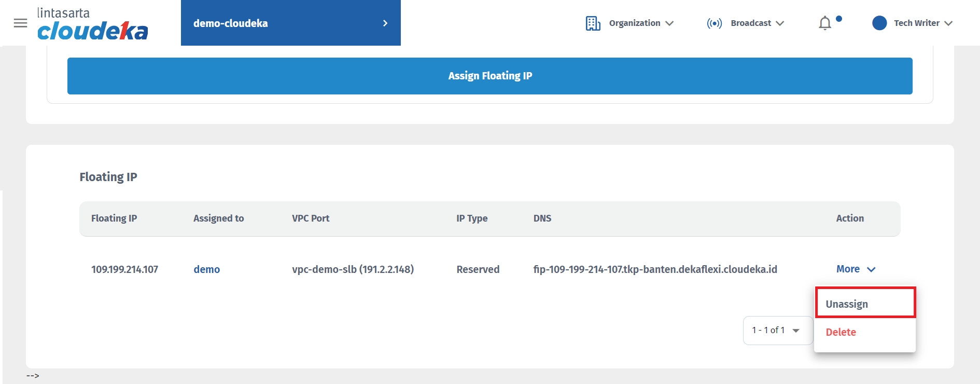Viewport: 980px width, 384px height.
Task: Click the Broadcast signal icon
Action: (x=714, y=23)
